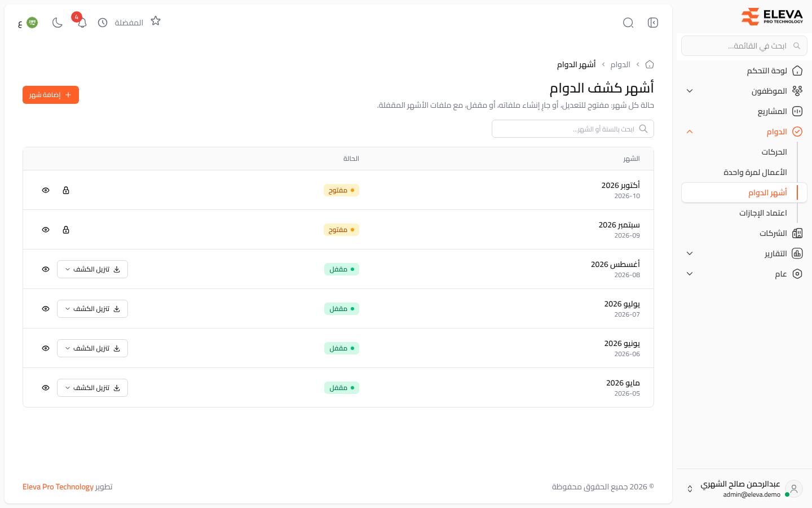
Task: Select the أشهر الدوام submenu item
Action: (x=744, y=192)
